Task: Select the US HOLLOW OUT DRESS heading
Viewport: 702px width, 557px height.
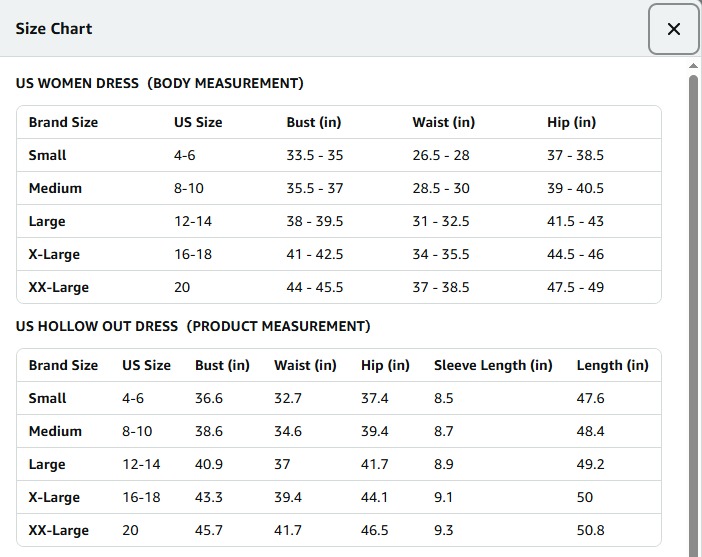Action: 193,326
